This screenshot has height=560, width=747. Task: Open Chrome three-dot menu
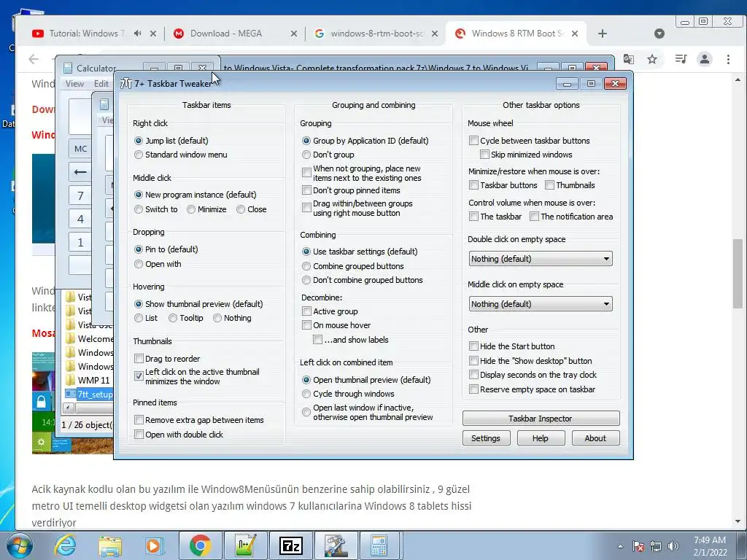click(728, 59)
